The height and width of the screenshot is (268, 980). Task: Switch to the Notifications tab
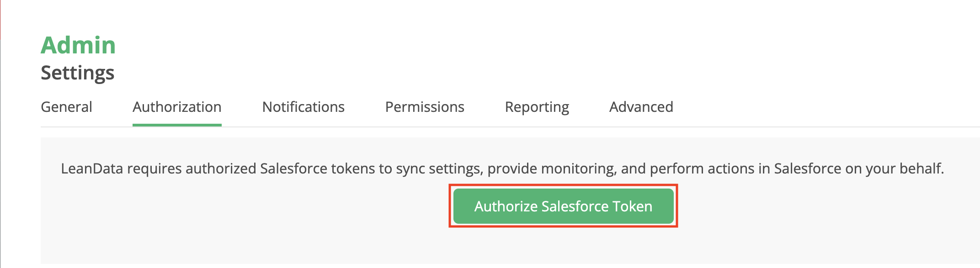click(x=303, y=107)
